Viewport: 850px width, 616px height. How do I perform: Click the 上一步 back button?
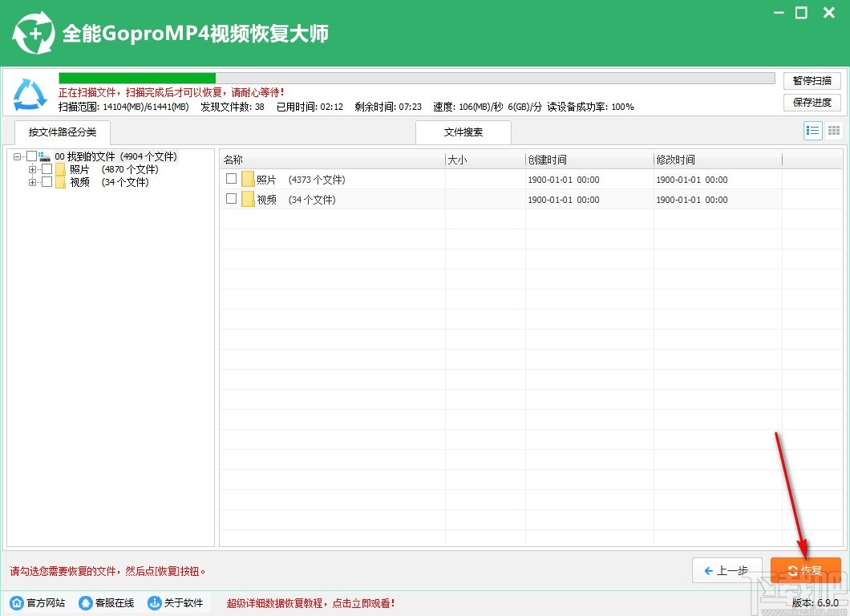click(x=727, y=570)
